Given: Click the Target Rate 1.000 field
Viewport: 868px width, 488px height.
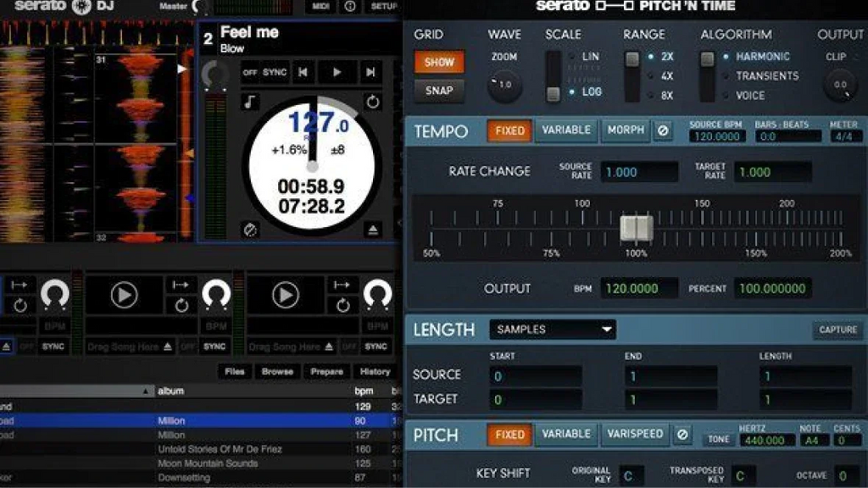Looking at the screenshot, I should 773,172.
